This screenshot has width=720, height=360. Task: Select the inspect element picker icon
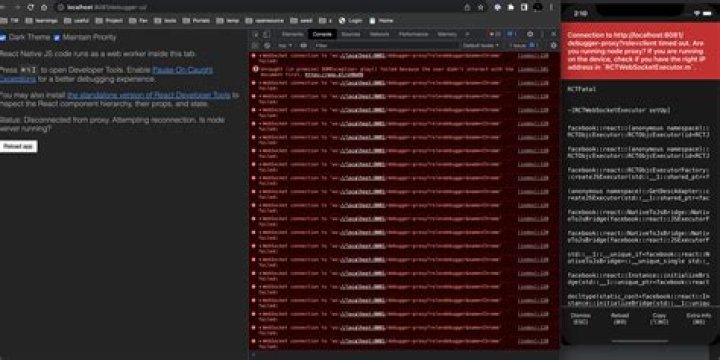click(x=256, y=34)
